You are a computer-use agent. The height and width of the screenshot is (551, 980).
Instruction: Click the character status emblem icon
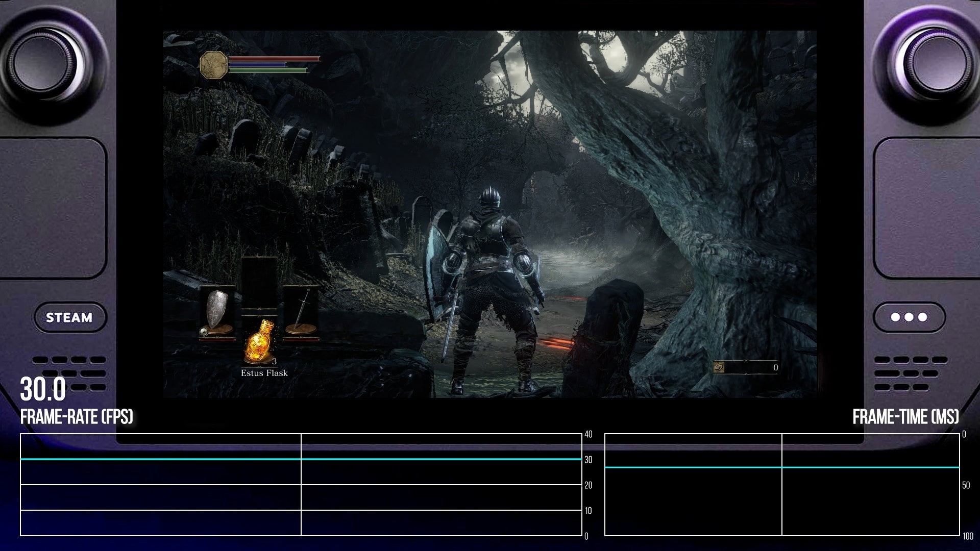[x=213, y=65]
